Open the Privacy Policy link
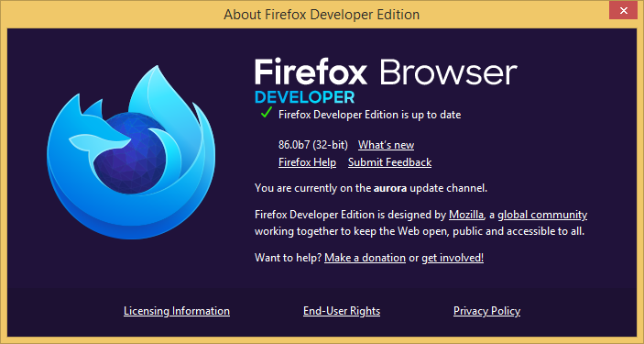 pyautogui.click(x=486, y=311)
